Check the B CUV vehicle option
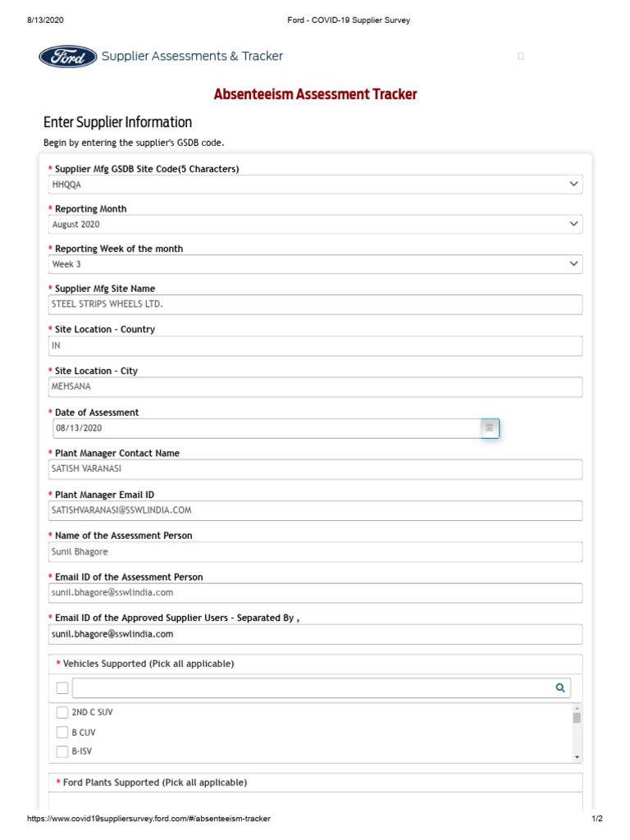 62,732
